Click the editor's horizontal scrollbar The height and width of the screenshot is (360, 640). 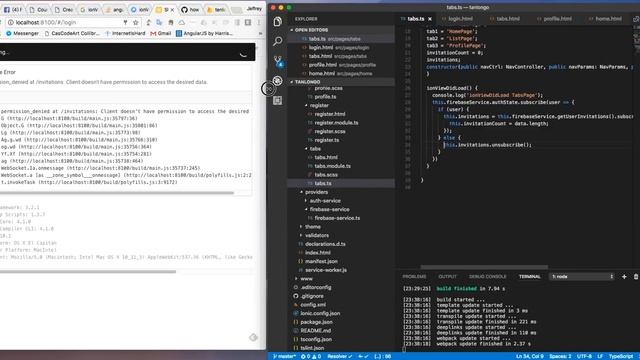click(484, 267)
